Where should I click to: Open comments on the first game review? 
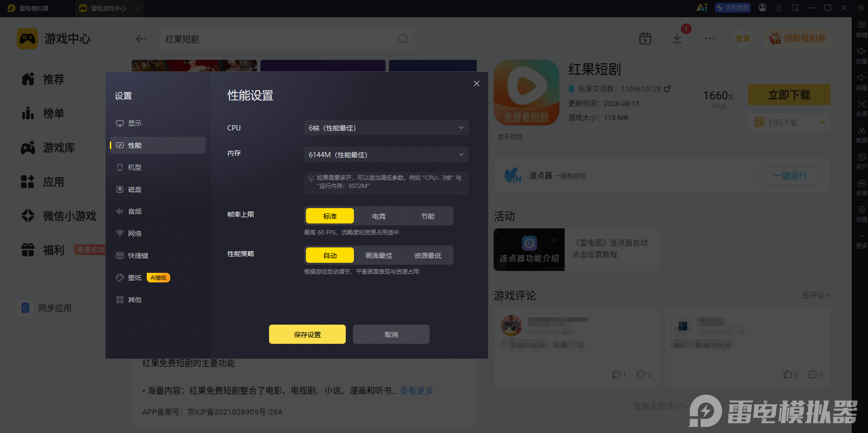point(644,374)
